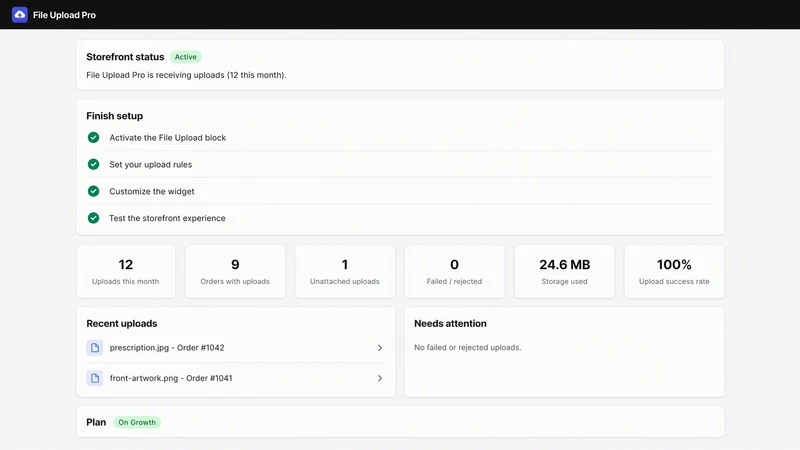Viewport: 800px width, 450px height.
Task: Click the Recent uploads heading
Action: (121, 323)
